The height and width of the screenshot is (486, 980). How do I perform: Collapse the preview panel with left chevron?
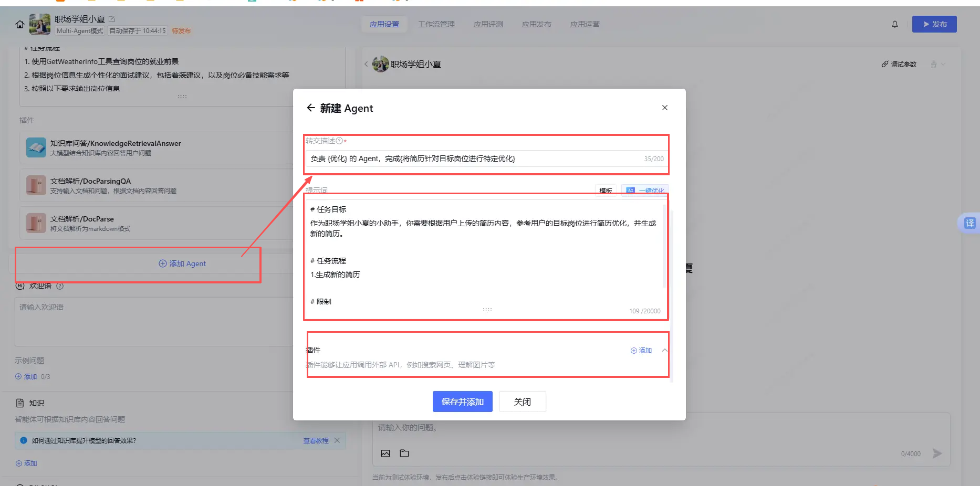(x=366, y=64)
